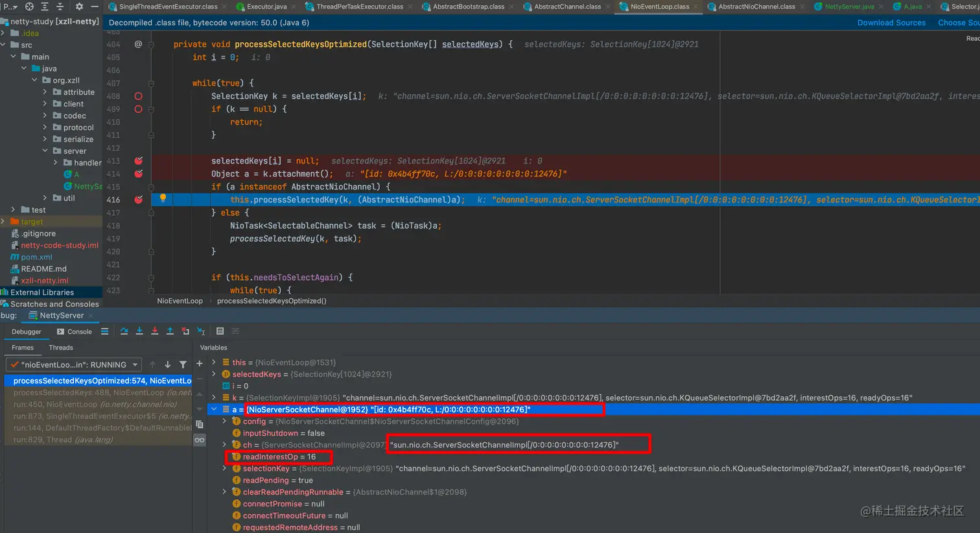Expand the selectedKeys variable
The image size is (980, 533).
(x=214, y=374)
